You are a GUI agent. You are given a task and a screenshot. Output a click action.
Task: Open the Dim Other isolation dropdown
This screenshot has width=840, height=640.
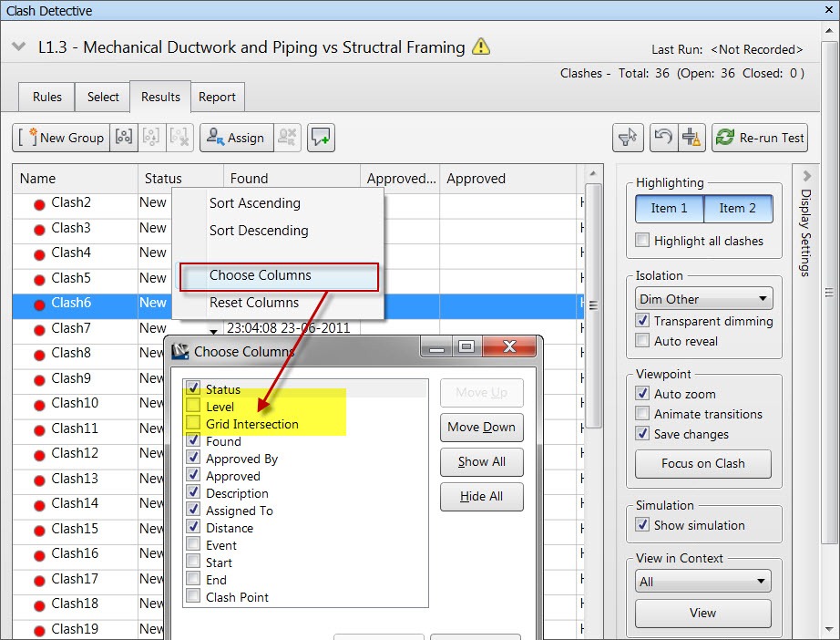(703, 299)
